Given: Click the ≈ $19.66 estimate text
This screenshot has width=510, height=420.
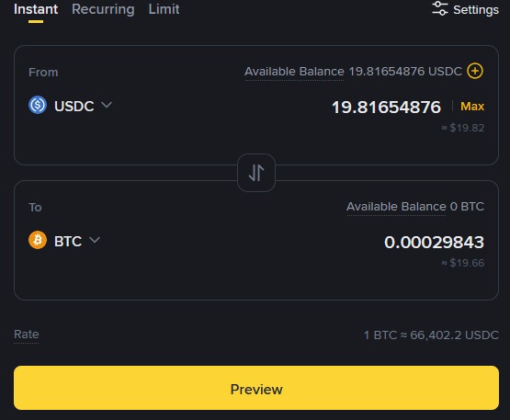Looking at the screenshot, I should pos(462,263).
